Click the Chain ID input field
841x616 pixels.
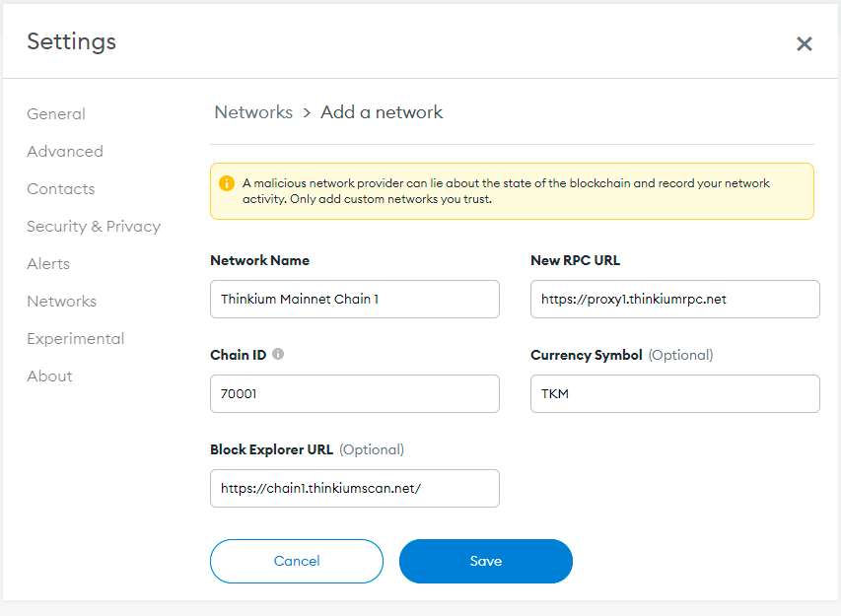[355, 393]
